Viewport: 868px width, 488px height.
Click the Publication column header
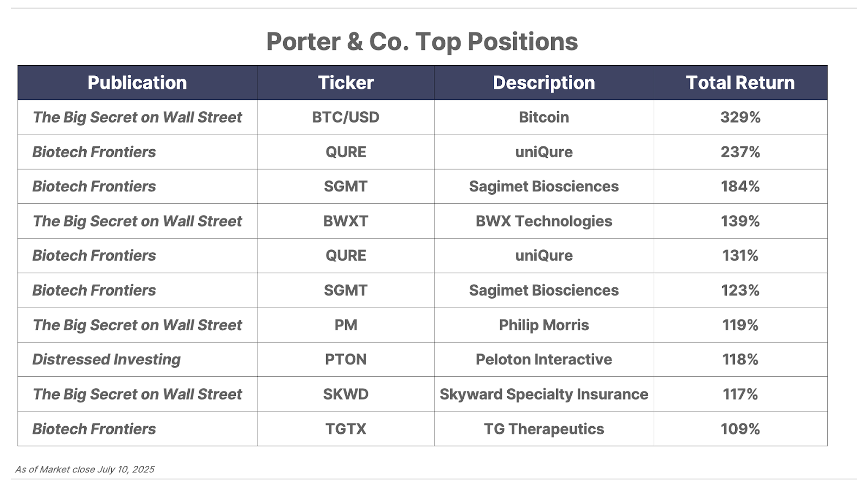tap(137, 82)
